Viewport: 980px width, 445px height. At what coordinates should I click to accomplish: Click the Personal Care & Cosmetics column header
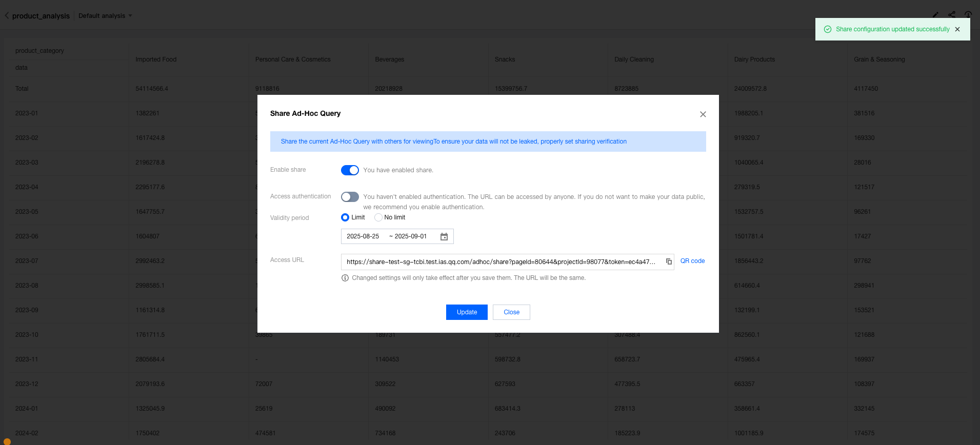(293, 59)
